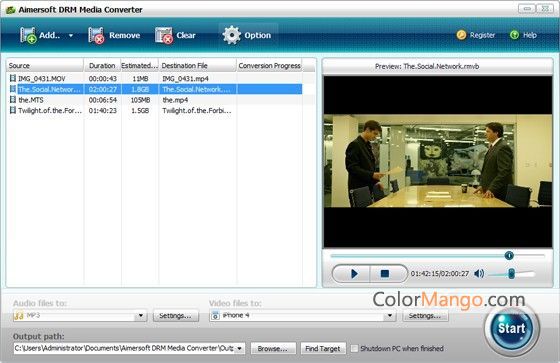Image resolution: width=560 pixels, height=363 pixels.
Task: Click film icon beside IMG_0431.MOV
Action: click(13, 78)
